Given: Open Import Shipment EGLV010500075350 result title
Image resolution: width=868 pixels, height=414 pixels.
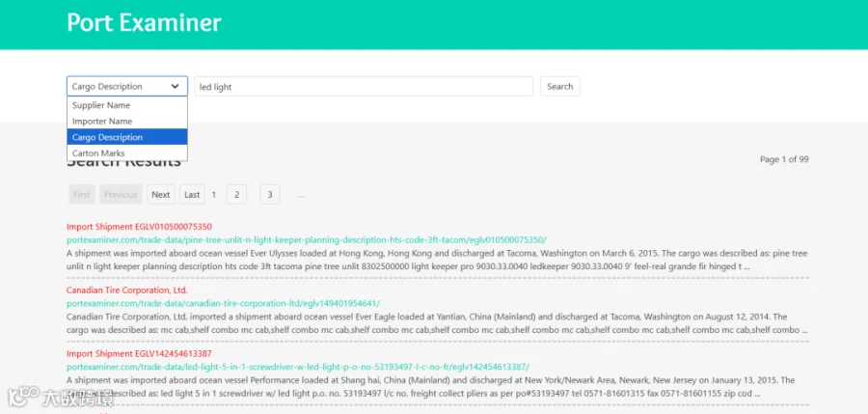Looking at the screenshot, I should (139, 227).
